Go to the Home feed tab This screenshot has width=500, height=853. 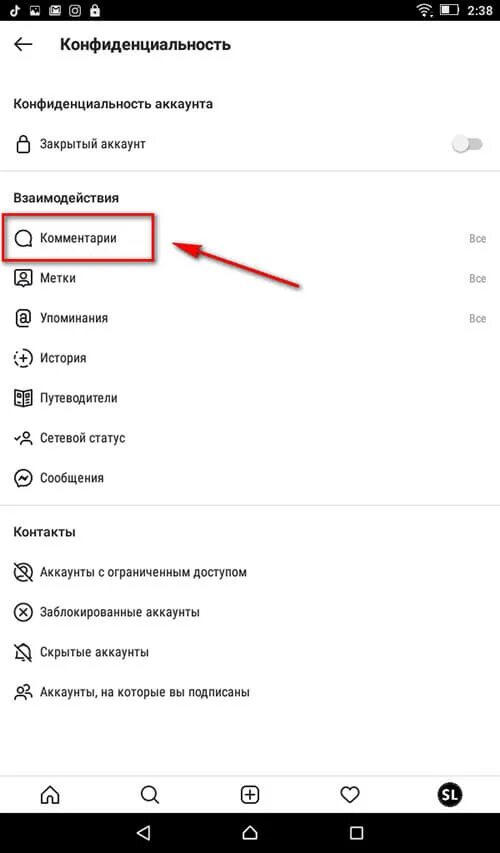pos(50,795)
